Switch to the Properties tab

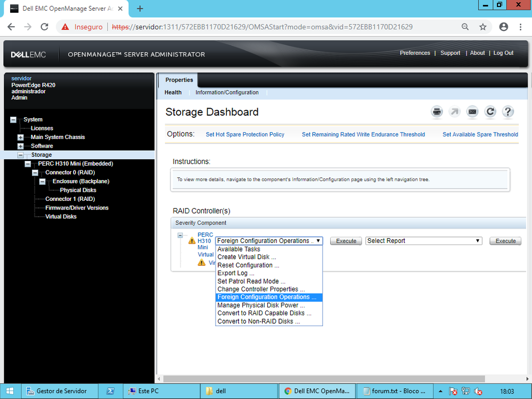(179, 80)
